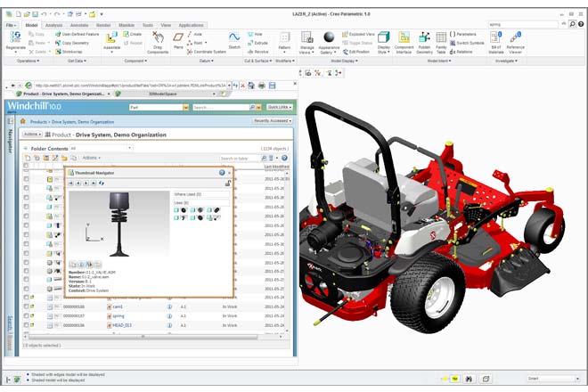Screen dimensions: 588x392
Task: Open the spring link
Action: click(118, 316)
